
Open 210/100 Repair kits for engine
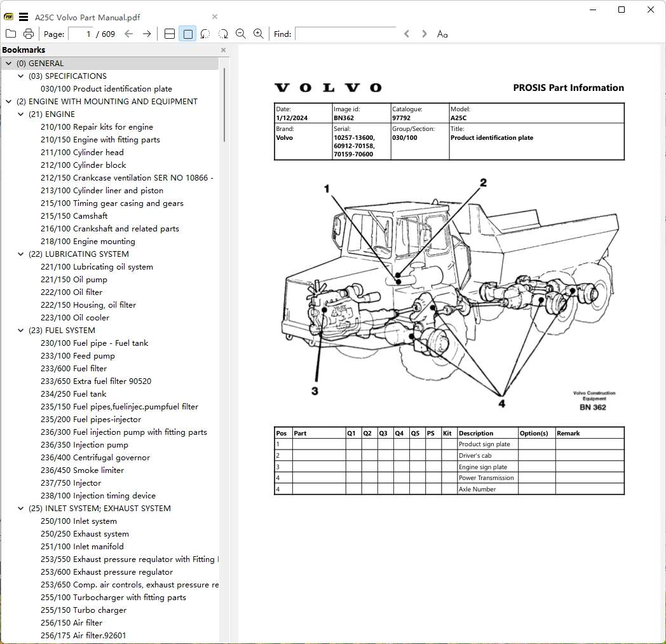pyautogui.click(x=97, y=127)
